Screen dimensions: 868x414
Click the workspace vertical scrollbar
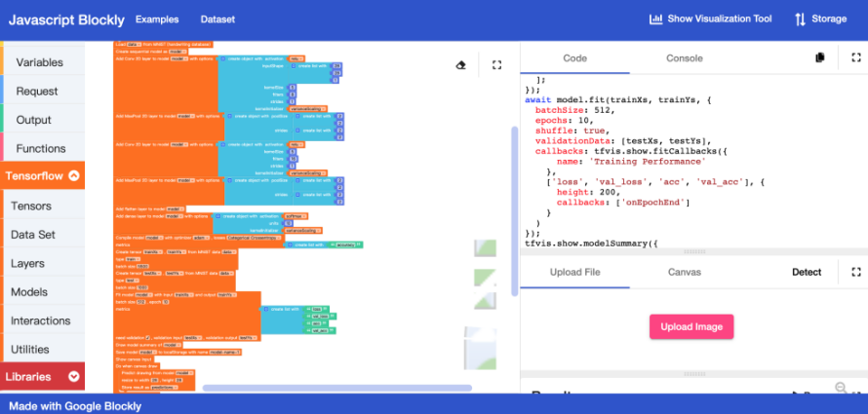click(514, 211)
